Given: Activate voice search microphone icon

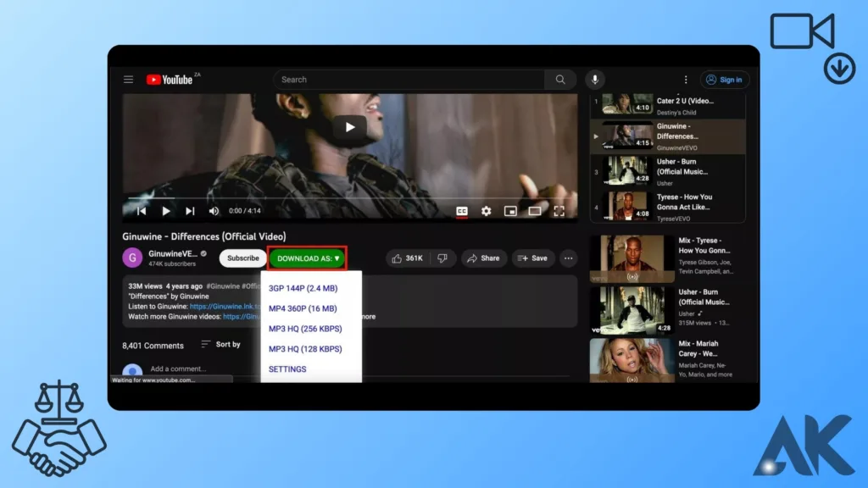Looking at the screenshot, I should (x=594, y=80).
